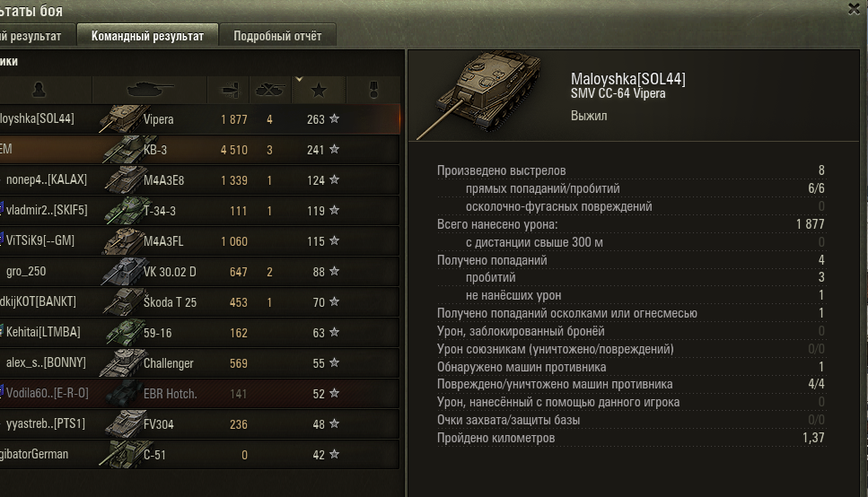The image size is (868, 497).
Task: Select the Vipera player row
Action: 199,119
